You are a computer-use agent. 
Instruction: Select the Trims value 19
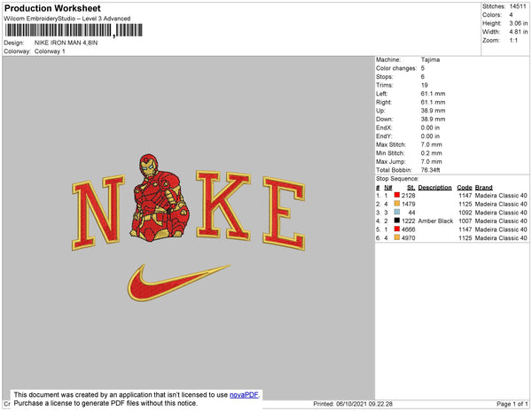pyautogui.click(x=425, y=85)
